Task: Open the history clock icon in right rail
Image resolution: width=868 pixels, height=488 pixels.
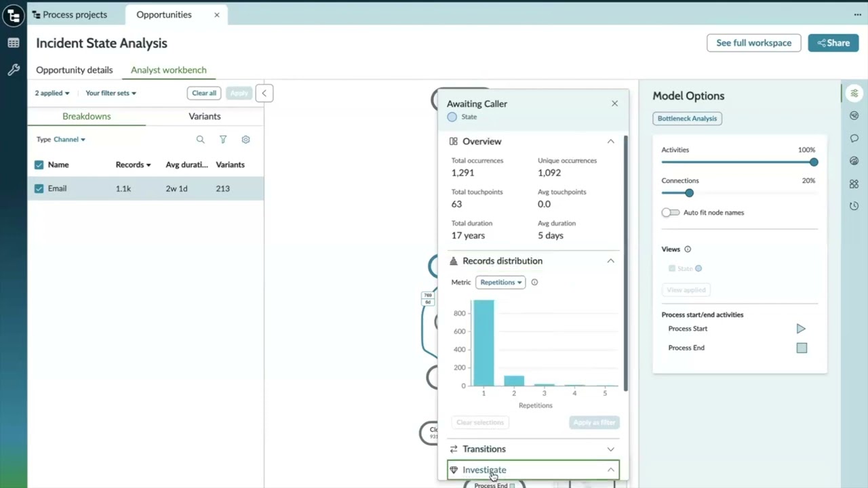Action: tap(854, 206)
